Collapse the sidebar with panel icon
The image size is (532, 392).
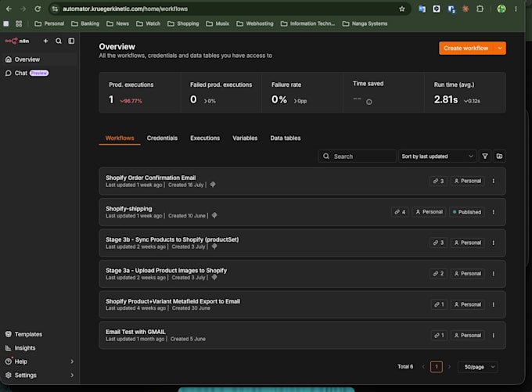pos(71,41)
